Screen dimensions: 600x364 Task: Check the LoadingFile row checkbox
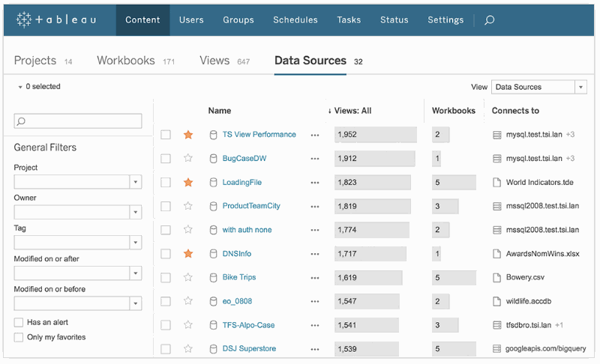point(166,182)
